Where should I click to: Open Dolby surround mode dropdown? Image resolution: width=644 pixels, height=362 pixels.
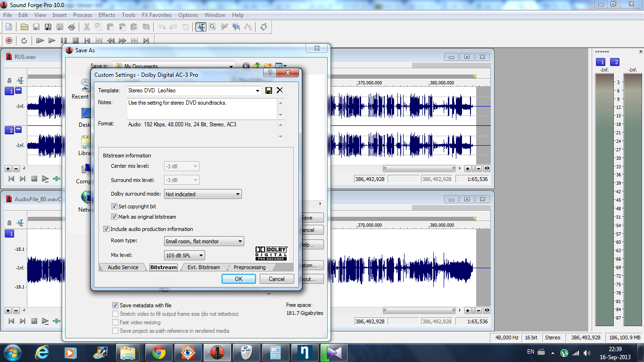[x=238, y=194]
